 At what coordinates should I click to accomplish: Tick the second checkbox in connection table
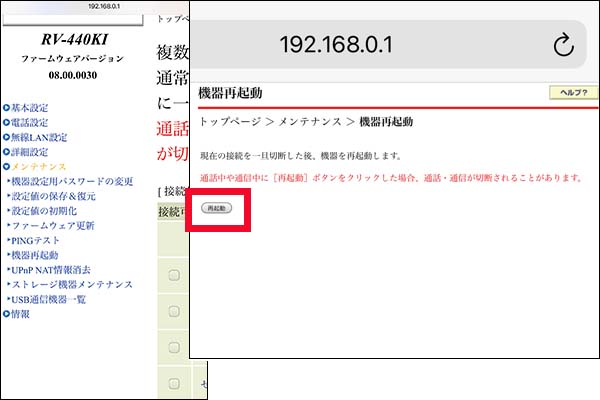[x=174, y=311]
